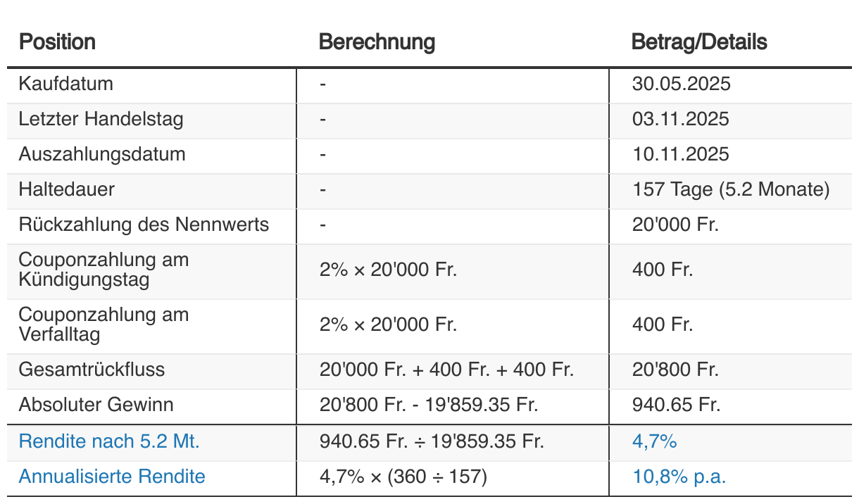Open the Annualisierte Rendite link

pyautogui.click(x=112, y=477)
